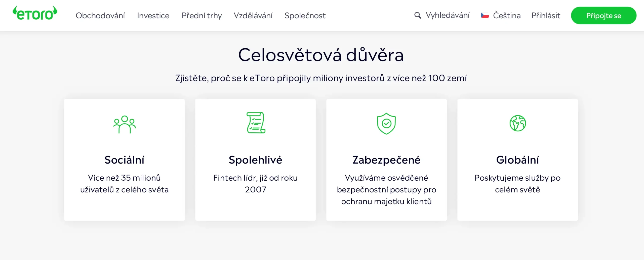Image resolution: width=644 pixels, height=260 pixels.
Task: Open the Vzdělávání menu item
Action: [x=253, y=16]
